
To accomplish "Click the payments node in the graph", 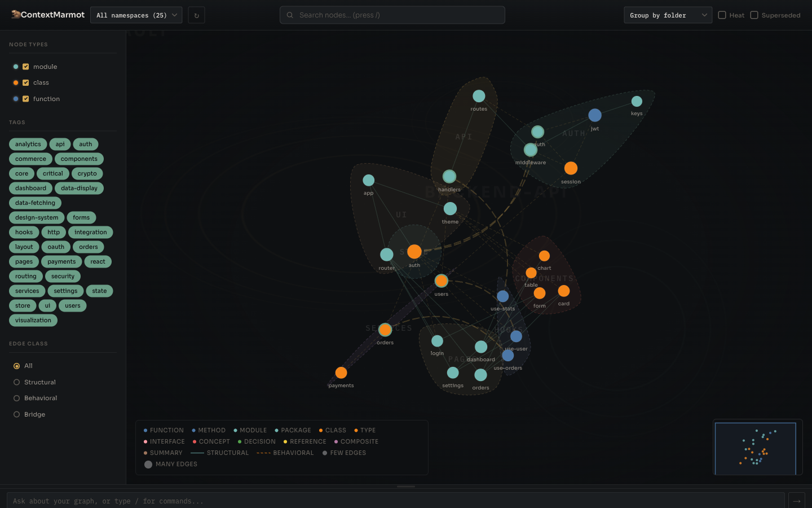I will pyautogui.click(x=341, y=373).
